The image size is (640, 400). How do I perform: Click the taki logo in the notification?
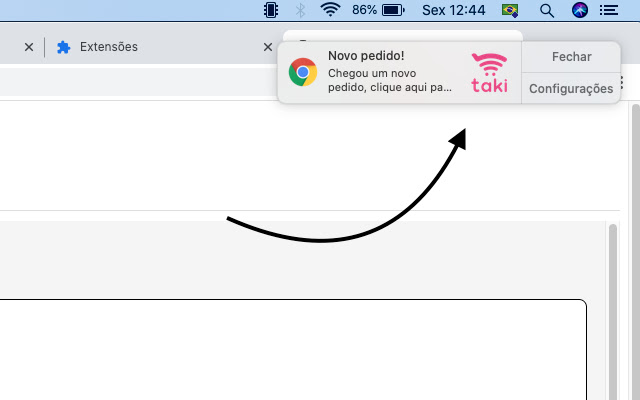click(489, 73)
